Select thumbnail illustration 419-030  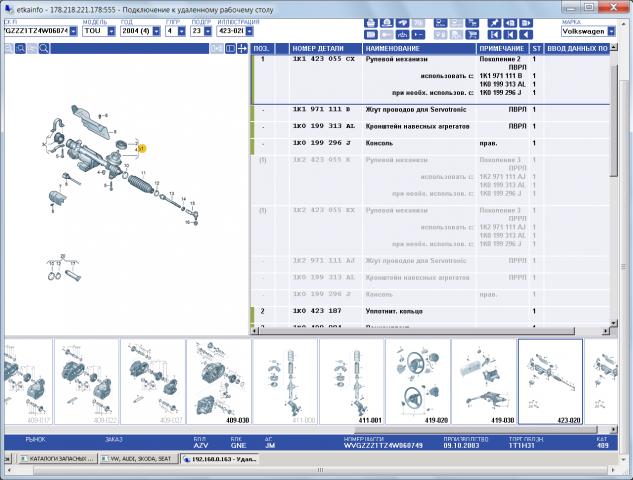pyautogui.click(x=484, y=381)
